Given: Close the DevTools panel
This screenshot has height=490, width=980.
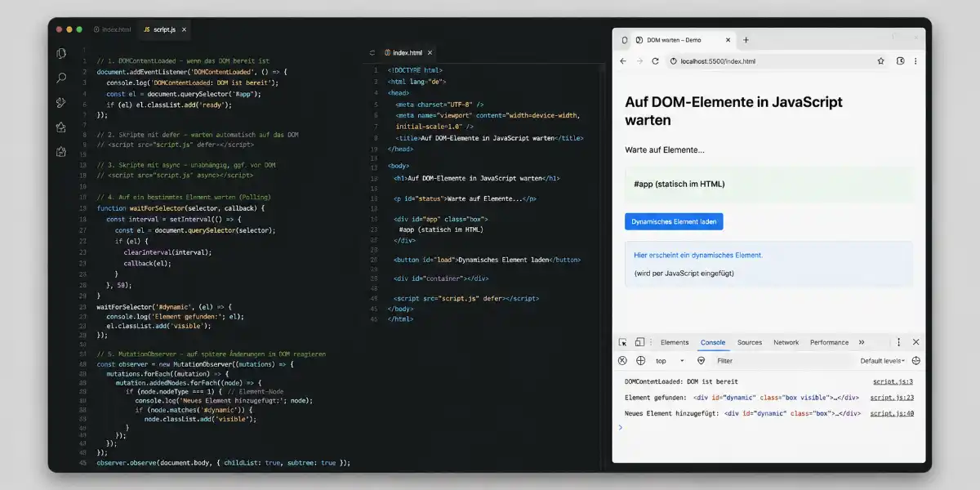Looking at the screenshot, I should point(915,342).
